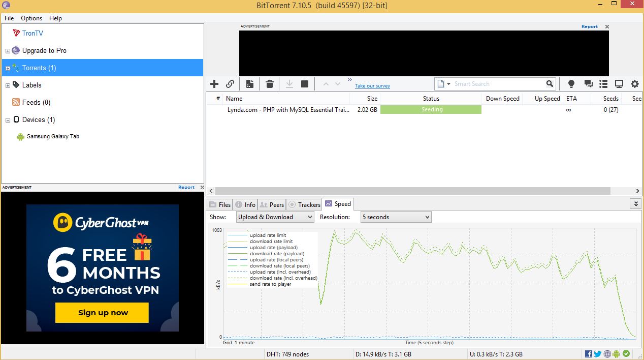Close the top advertisement banner
This screenshot has height=360, width=644.
607,26
